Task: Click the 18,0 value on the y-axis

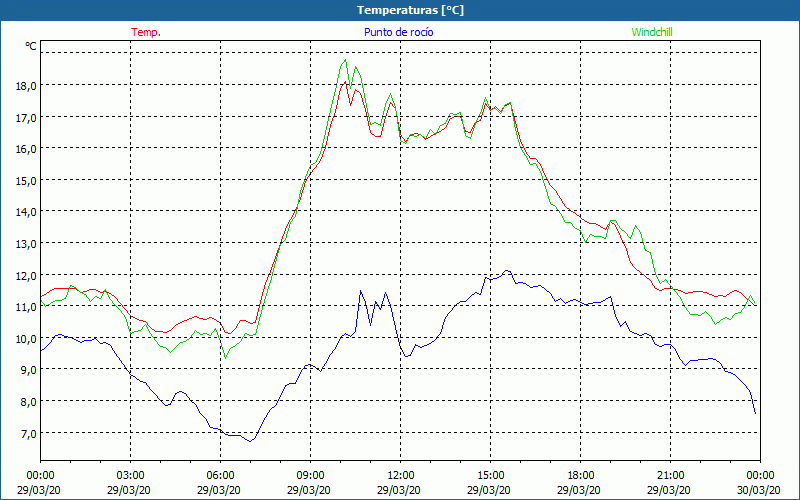Action: (x=26, y=86)
